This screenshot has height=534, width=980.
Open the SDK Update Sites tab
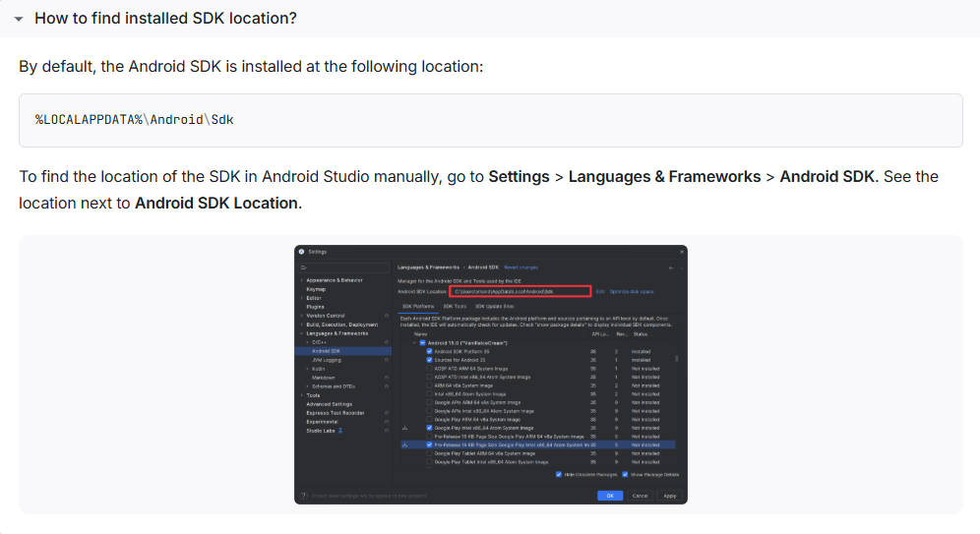point(494,306)
